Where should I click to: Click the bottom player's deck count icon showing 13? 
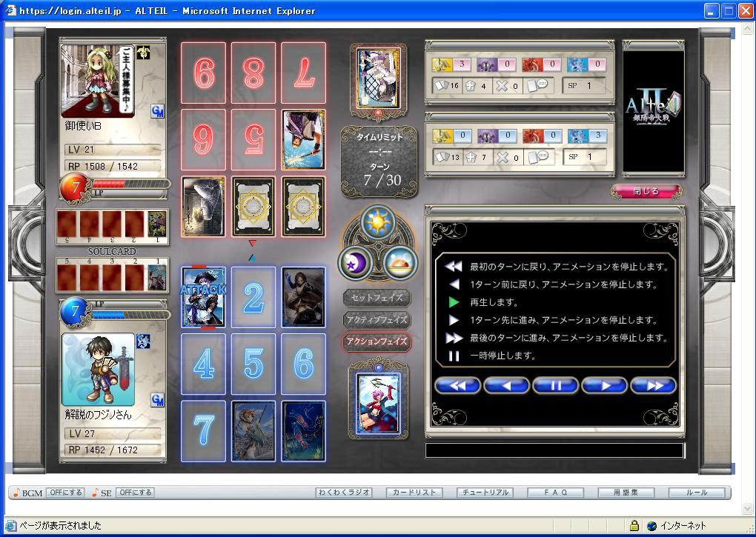click(x=442, y=157)
